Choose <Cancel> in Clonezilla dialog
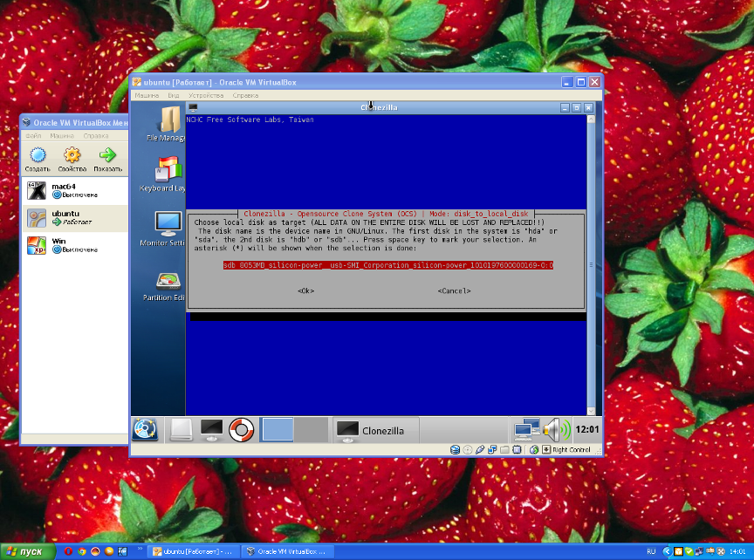This screenshot has width=754, height=560. (x=454, y=290)
